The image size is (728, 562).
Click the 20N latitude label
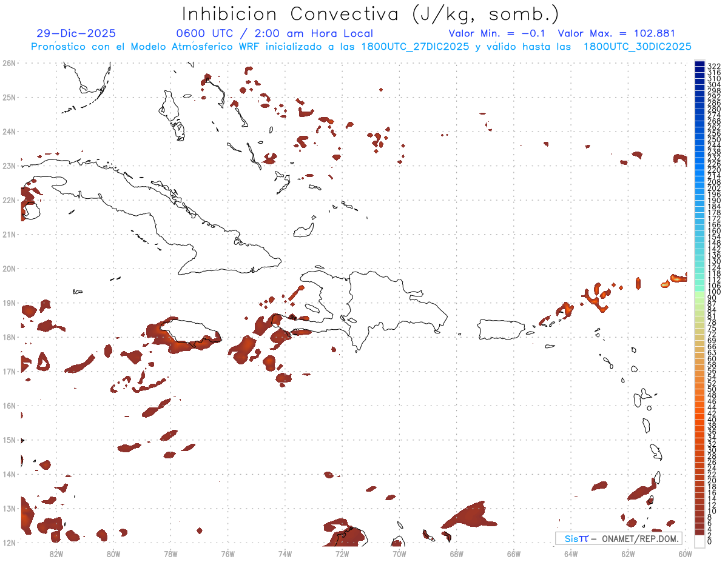[x=9, y=268]
